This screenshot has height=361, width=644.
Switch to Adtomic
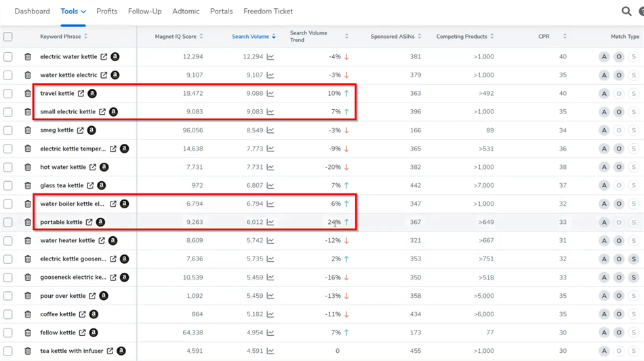[x=186, y=12]
